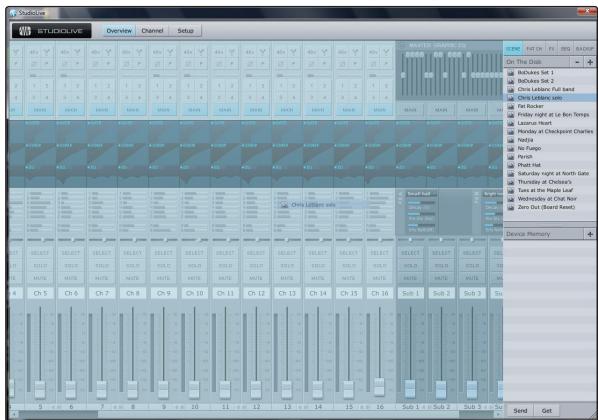Viewport: 598px width, 420px height.
Task: Click the scene icon beside No Fuego
Action: click(x=511, y=148)
